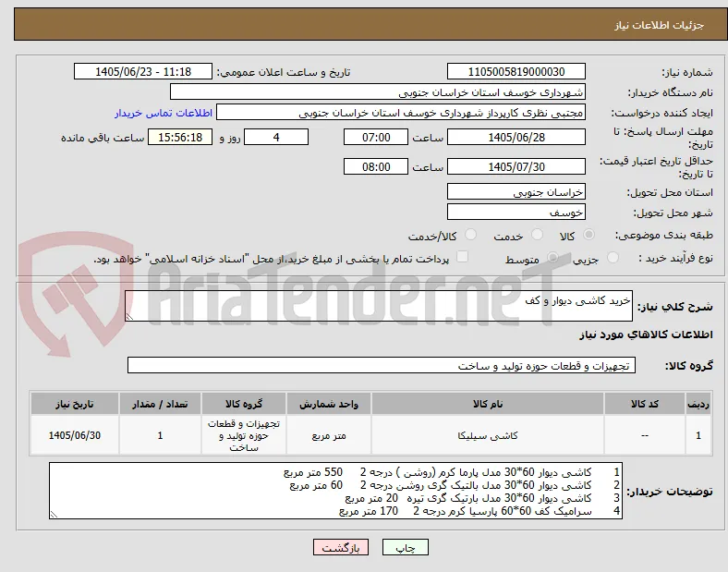728x572 pixels.
Task: Click the گروه کالا table column header
Action: 244,404
